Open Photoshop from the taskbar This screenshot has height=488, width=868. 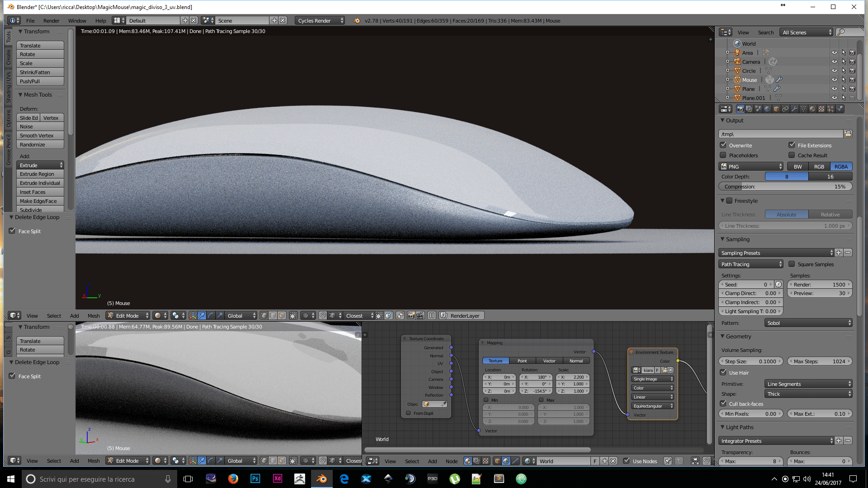click(x=255, y=479)
